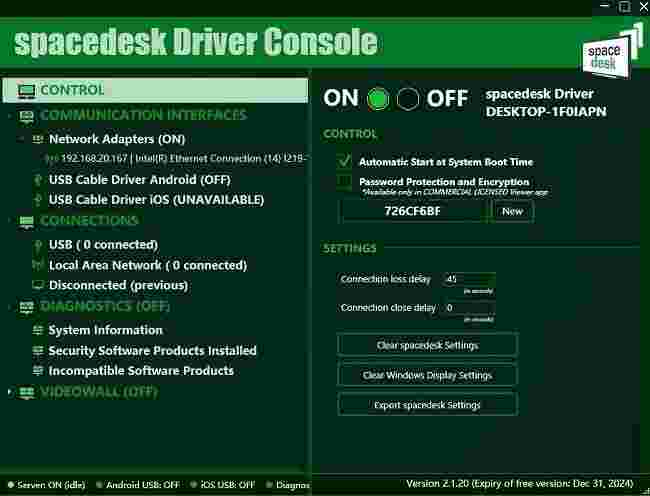Click the New password button
Screen dimensions: 650x496
512,212
